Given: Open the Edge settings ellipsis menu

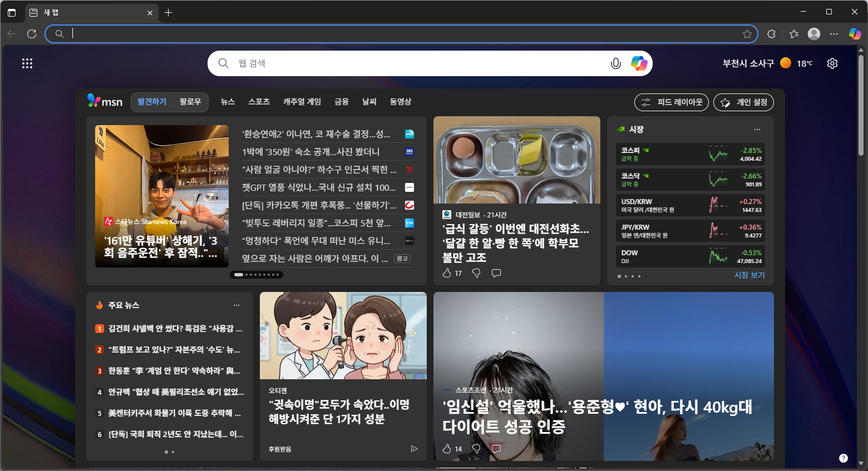Looking at the screenshot, I should click(x=834, y=34).
